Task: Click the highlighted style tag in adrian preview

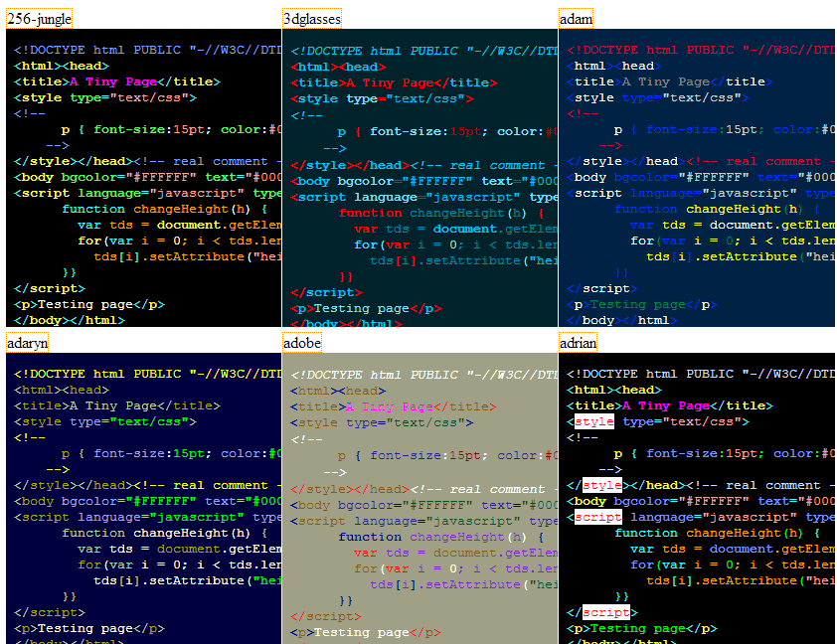Action: pos(593,421)
